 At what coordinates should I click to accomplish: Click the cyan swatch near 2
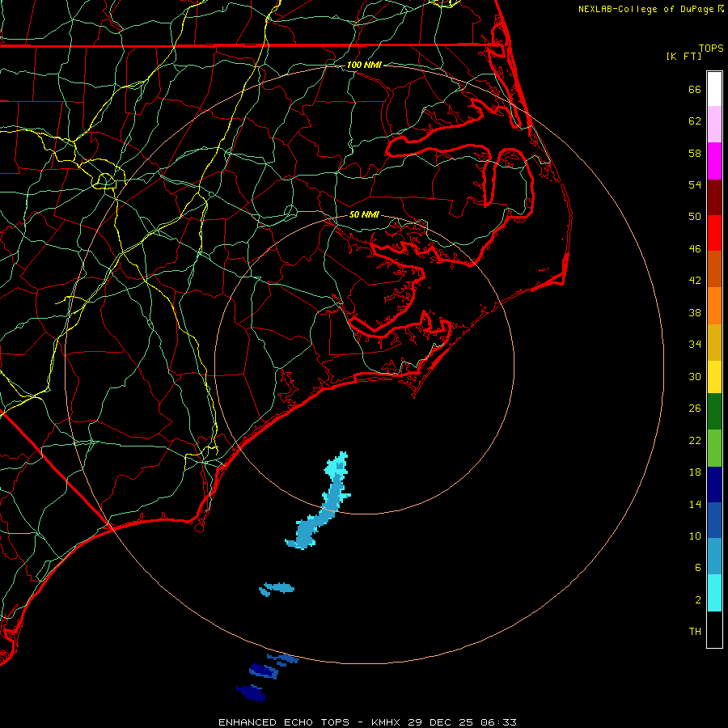[714, 593]
